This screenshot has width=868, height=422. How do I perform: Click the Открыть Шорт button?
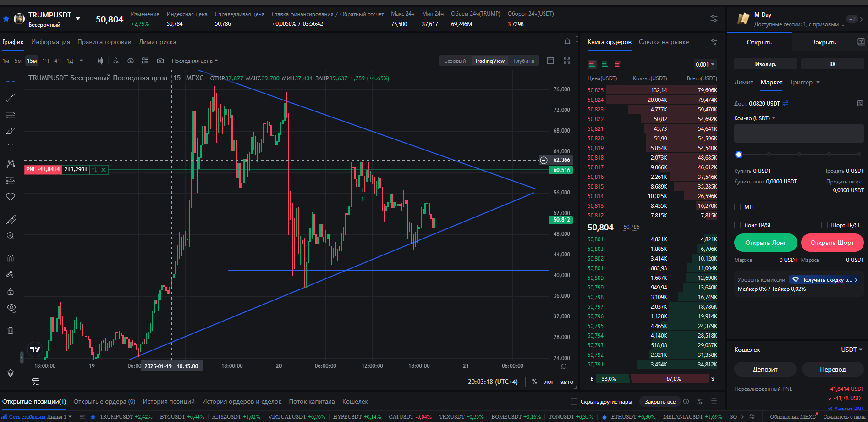click(x=832, y=243)
